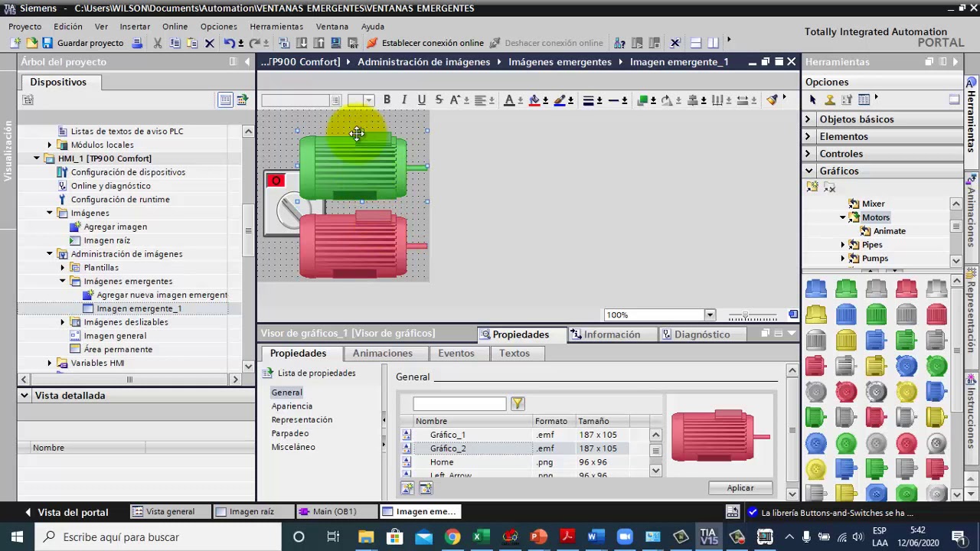Collapse the Gráficos section
Image resolution: width=980 pixels, height=551 pixels.
808,171
